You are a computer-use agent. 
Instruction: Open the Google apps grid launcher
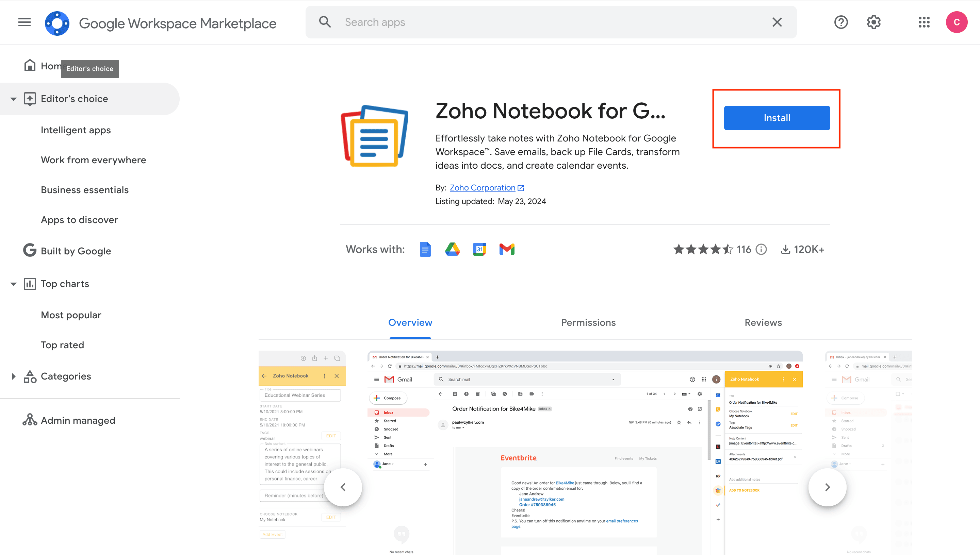[924, 22]
